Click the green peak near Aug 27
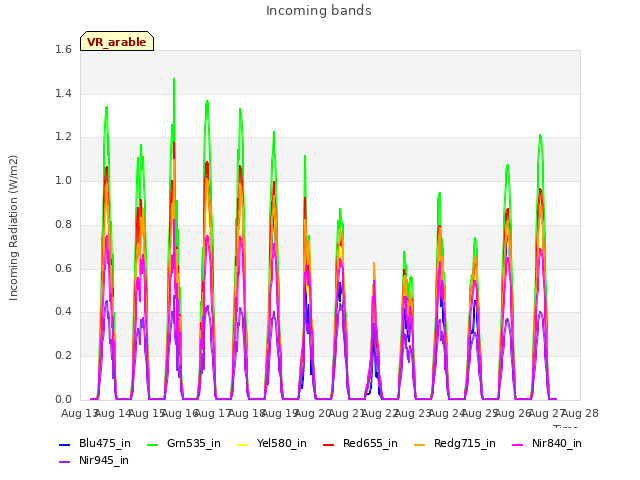 [x=540, y=136]
